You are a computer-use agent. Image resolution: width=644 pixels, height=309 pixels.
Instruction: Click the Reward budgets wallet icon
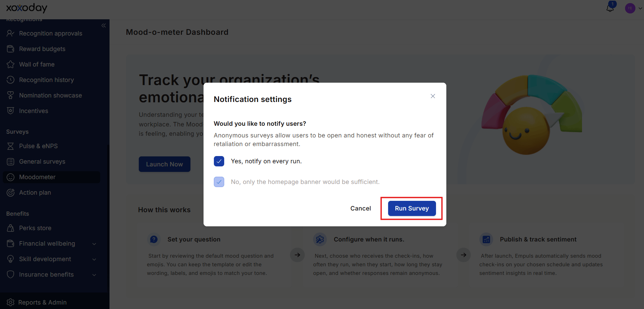[x=11, y=49]
